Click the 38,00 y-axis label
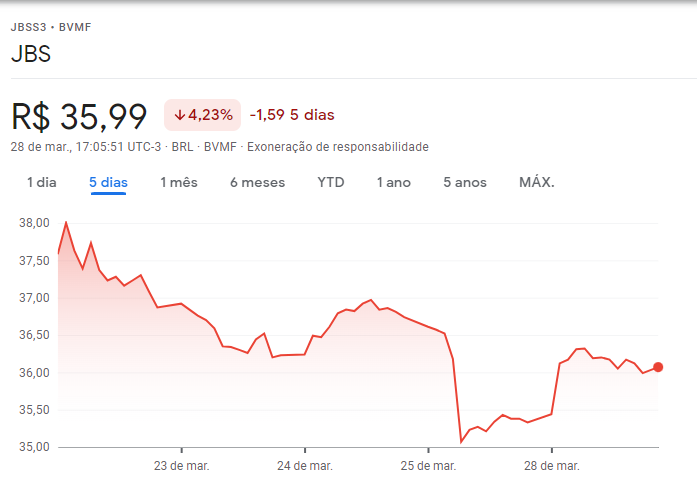Screen dimensions: 697x487 [34, 223]
